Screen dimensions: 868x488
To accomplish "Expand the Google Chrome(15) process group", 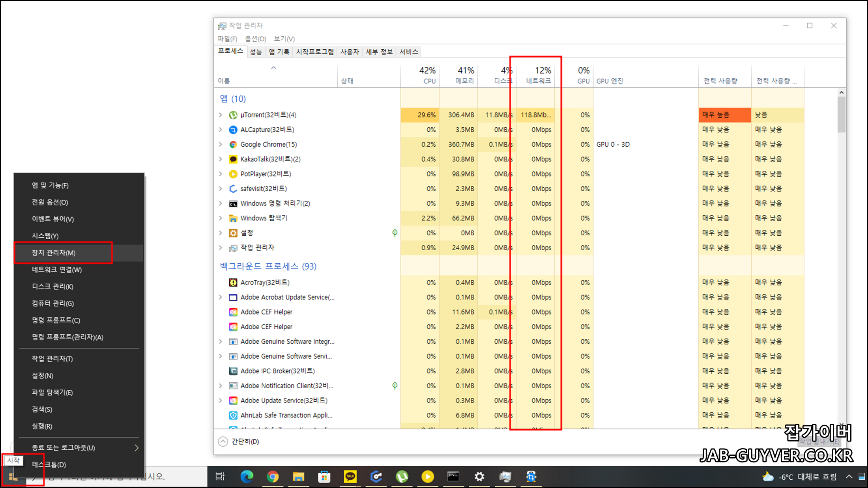I will (x=221, y=145).
